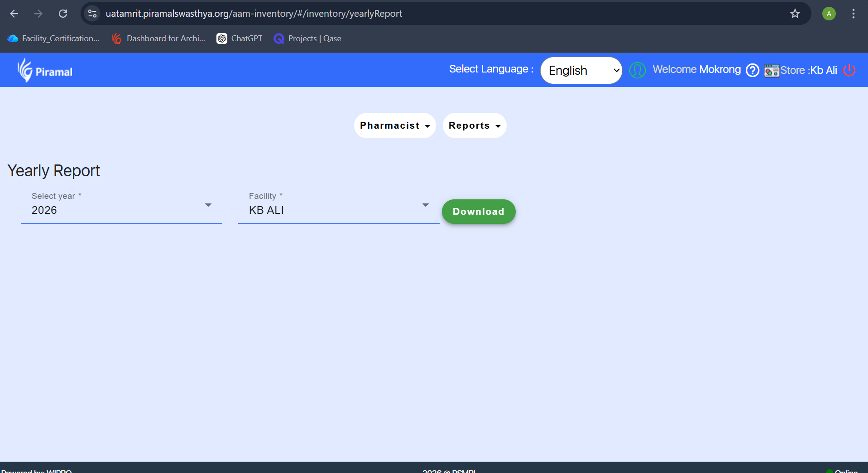Open the Pharmacist menu
The image size is (868, 473).
coord(394,125)
